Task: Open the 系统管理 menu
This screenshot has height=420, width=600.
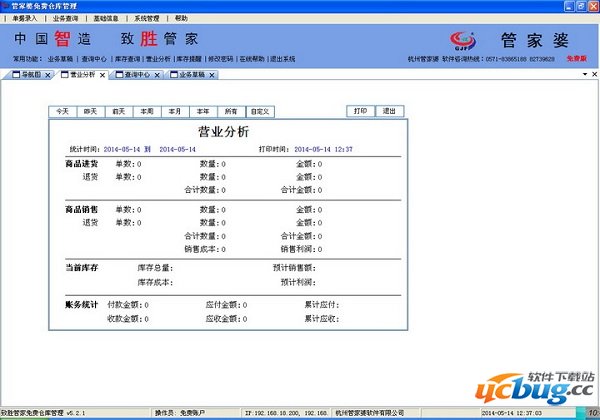Action: [x=147, y=18]
